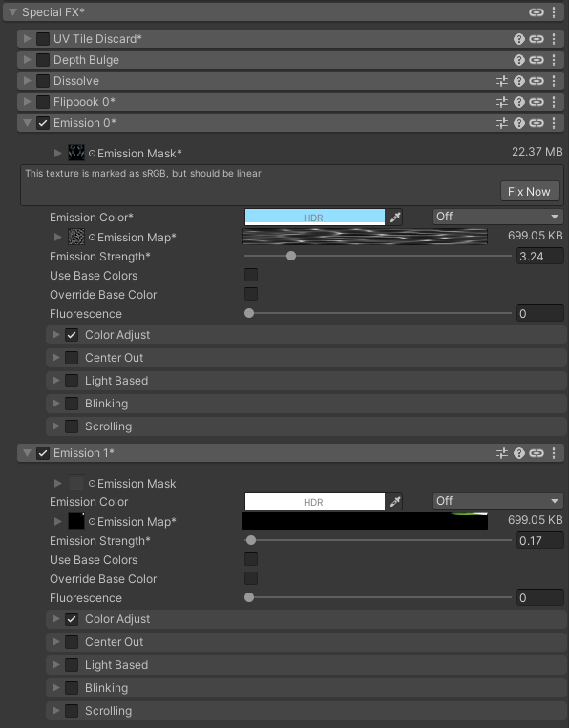Click the Fix Now button
569x728 pixels.
point(530,191)
